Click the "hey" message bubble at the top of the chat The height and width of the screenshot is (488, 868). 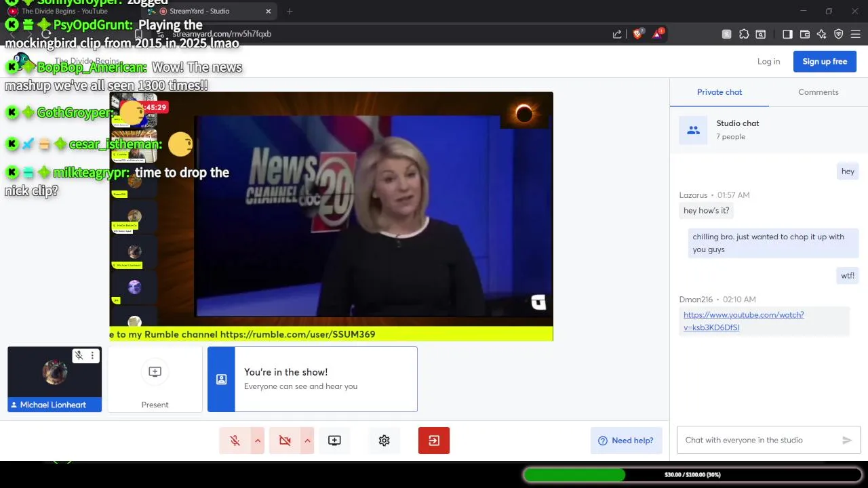pyautogui.click(x=848, y=171)
